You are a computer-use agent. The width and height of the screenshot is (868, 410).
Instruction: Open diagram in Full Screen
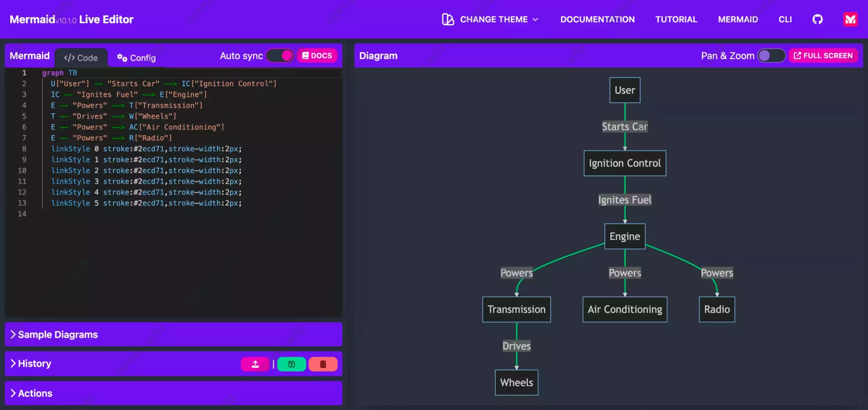tap(823, 56)
